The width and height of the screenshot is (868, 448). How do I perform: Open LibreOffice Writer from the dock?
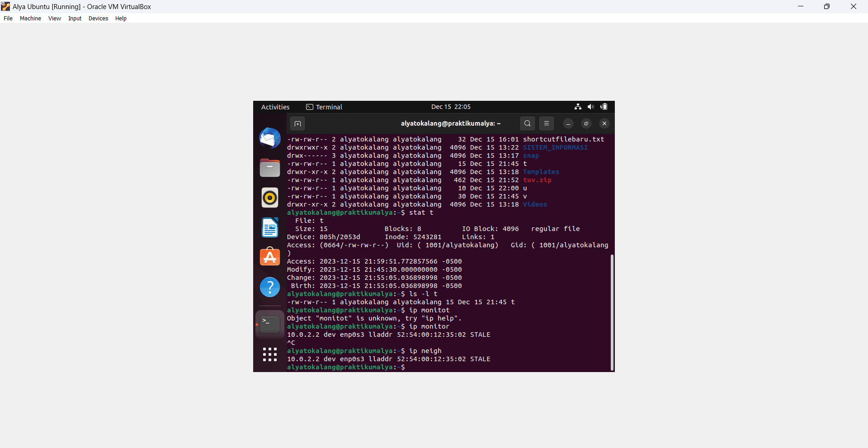(x=270, y=227)
